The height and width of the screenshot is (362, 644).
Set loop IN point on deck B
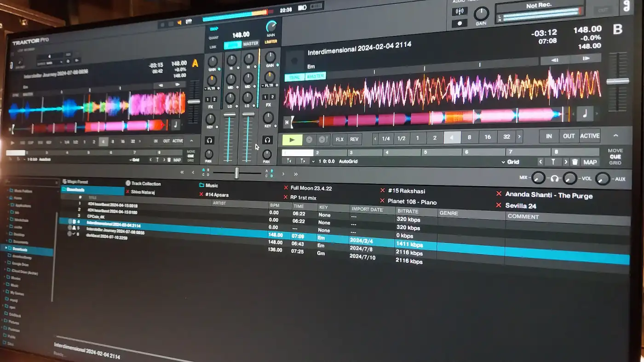(x=549, y=136)
